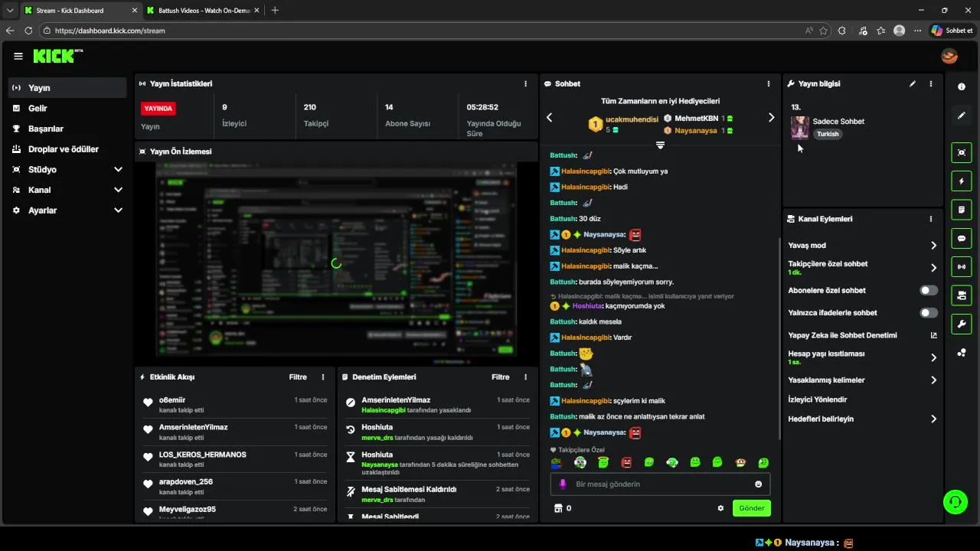Screen dimensions: 980x551
Task: Open Yasaklanmış kelimeler list
Action: (x=862, y=380)
